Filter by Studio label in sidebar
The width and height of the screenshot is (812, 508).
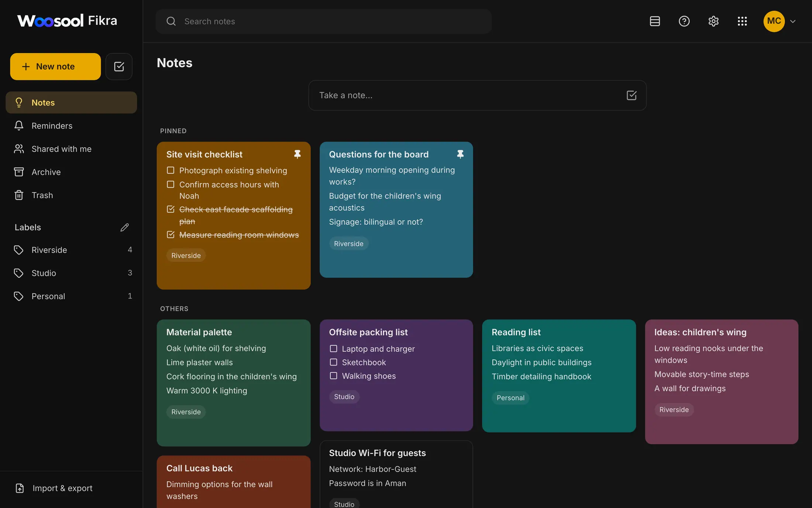71,273
